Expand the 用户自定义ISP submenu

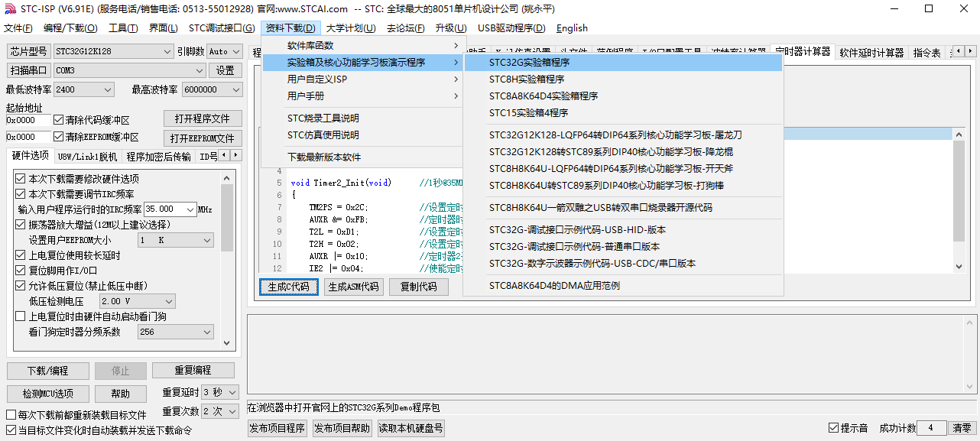[x=362, y=79]
